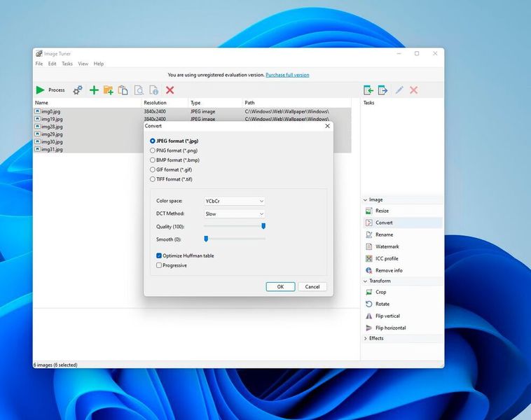
Task: Click the Quality slider handle
Action: tap(263, 226)
